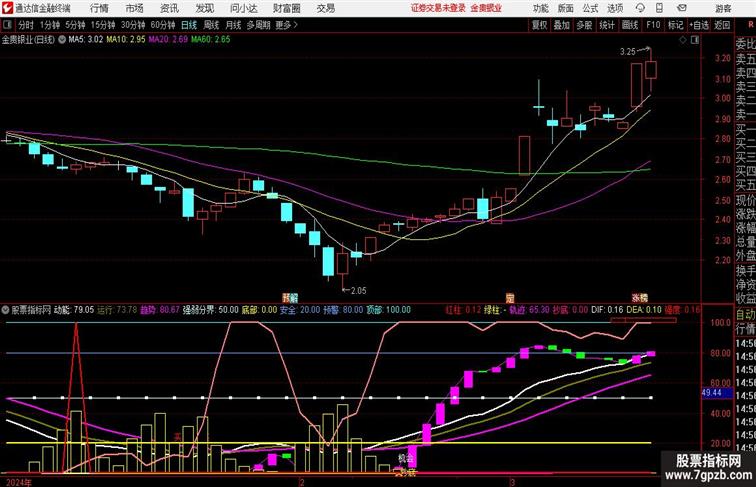Switch to the 15分钟 period tab
The image size is (756, 487).
(103, 25)
